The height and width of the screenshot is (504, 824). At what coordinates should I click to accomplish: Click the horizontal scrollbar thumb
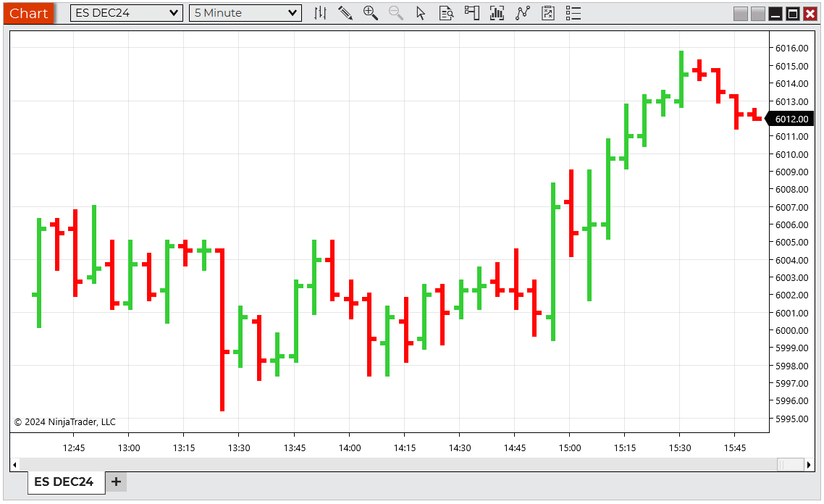tap(791, 465)
